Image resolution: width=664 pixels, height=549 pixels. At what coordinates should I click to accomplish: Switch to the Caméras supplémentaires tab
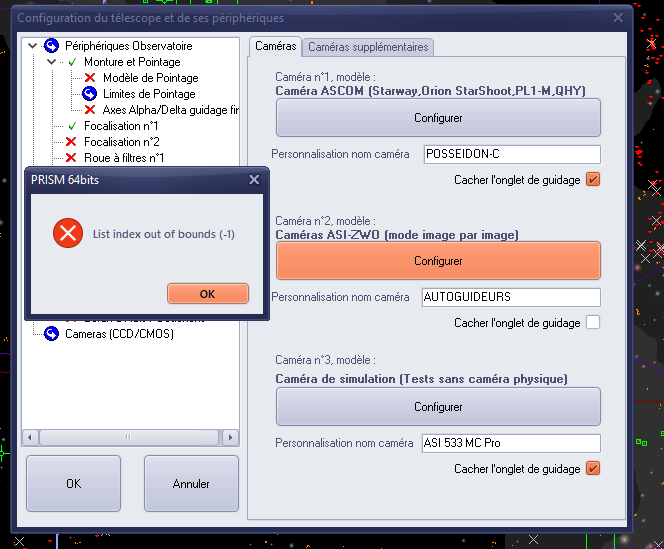(x=368, y=47)
